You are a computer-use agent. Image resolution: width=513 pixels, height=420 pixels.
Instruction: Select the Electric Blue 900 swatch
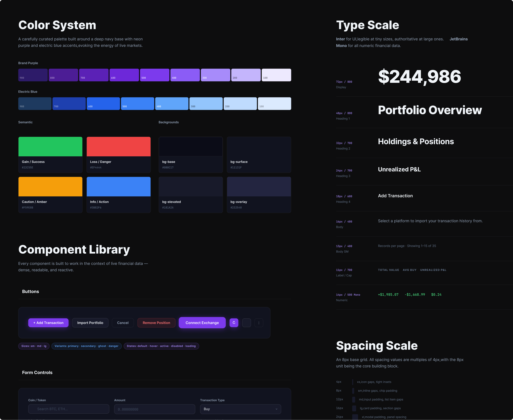tap(35, 103)
